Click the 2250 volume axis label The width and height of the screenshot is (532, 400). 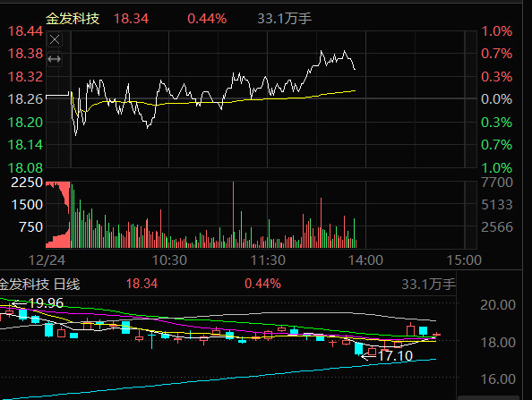tap(27, 183)
